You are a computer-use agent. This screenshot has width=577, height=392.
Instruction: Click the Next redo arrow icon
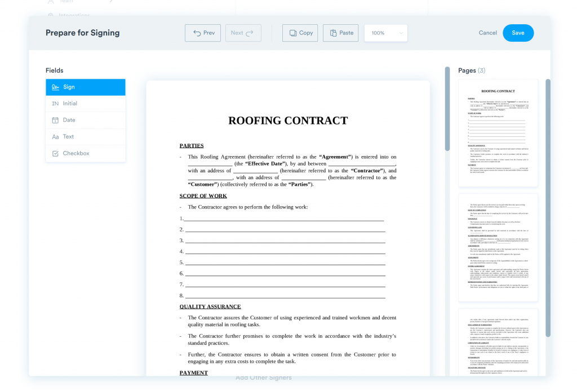click(250, 33)
